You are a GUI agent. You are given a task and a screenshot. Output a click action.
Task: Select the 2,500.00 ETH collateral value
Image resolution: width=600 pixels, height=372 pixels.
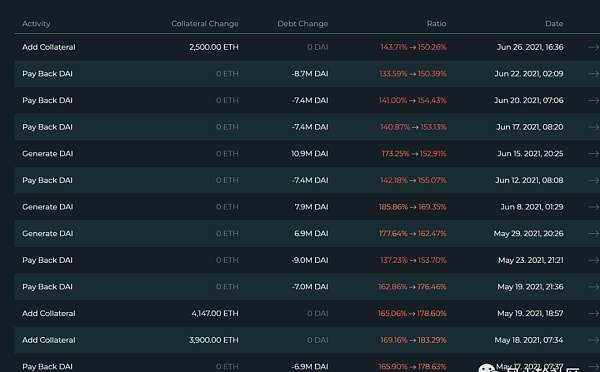coord(214,47)
